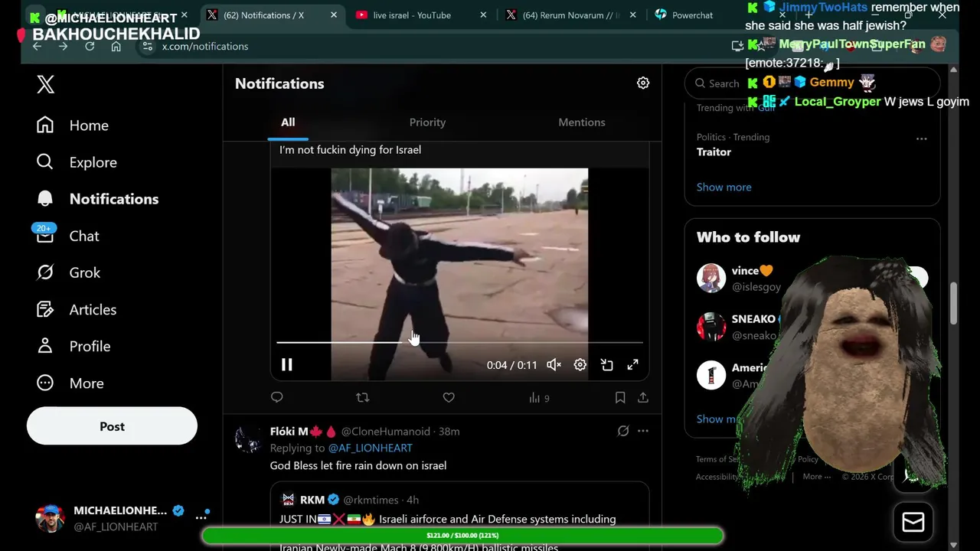Open account switcher three-dots menu
980x551 pixels.
pos(201,517)
